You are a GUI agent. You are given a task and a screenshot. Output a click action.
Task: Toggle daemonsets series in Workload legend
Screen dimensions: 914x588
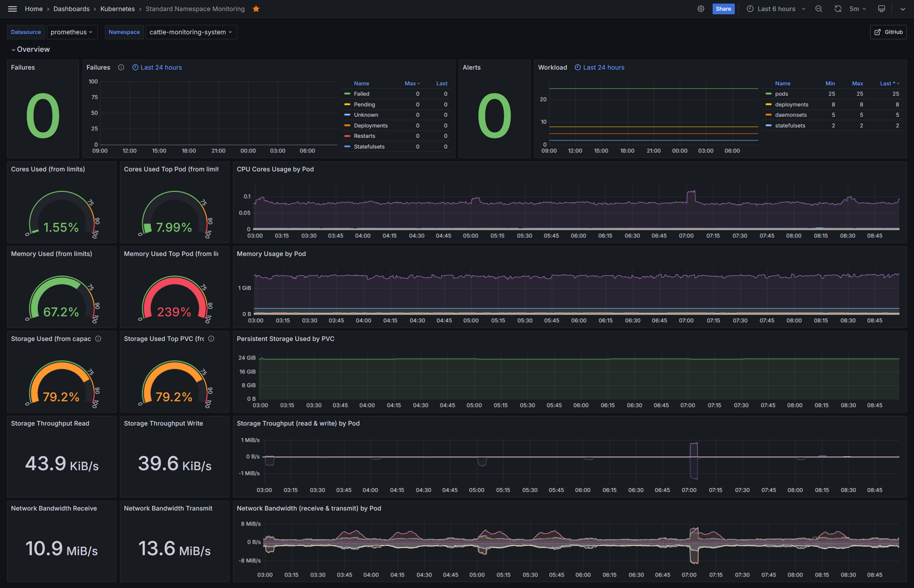[x=790, y=115]
